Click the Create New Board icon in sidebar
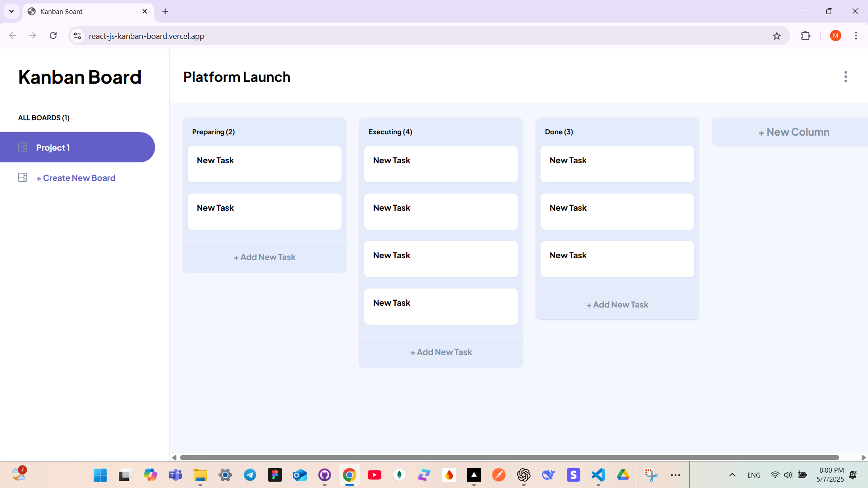Image resolution: width=868 pixels, height=488 pixels. [x=22, y=177]
